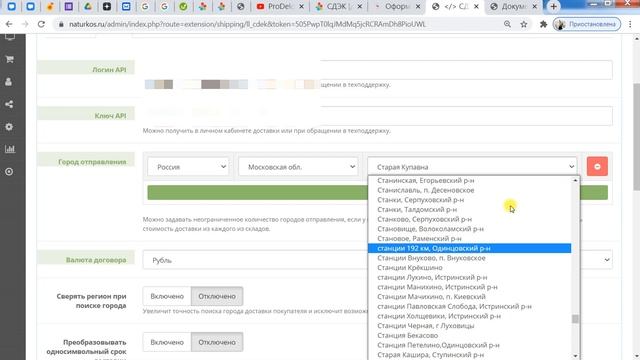Open the Россия country dropdown
640x360 pixels.
(x=189, y=167)
